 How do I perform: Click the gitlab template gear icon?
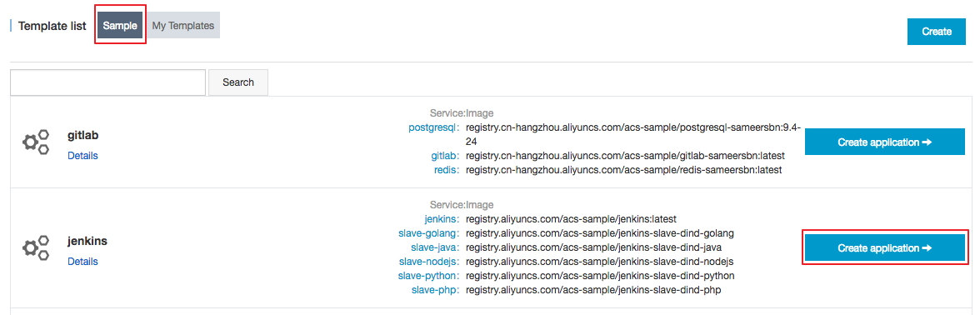click(x=36, y=142)
